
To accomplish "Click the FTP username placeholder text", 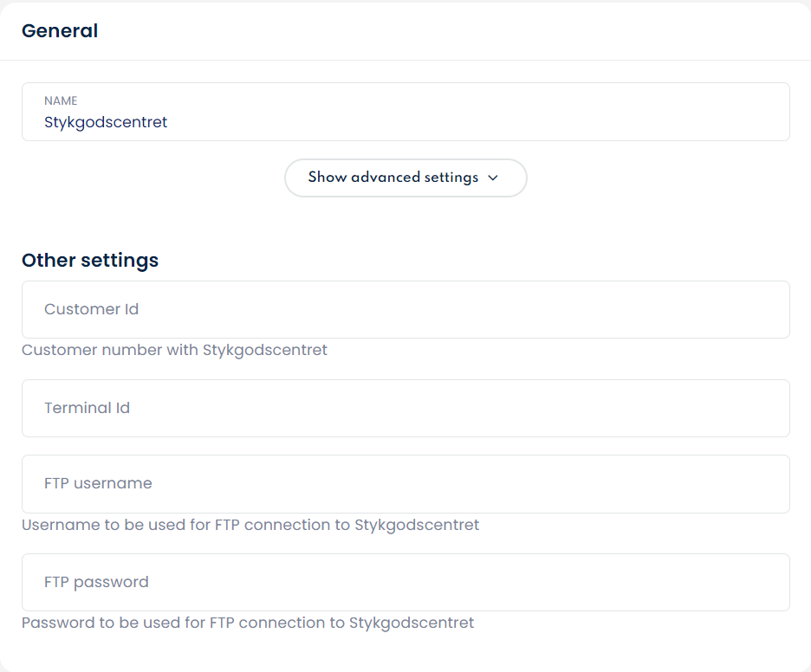I will pyautogui.click(x=98, y=483).
